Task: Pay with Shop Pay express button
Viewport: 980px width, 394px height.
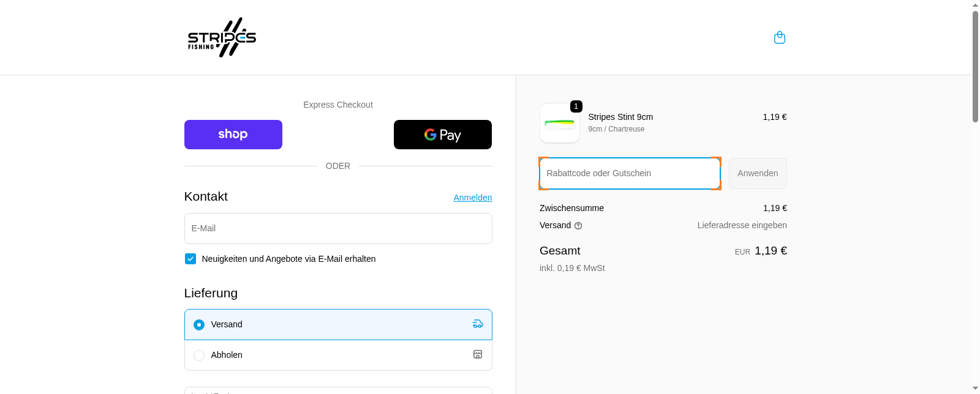Action: click(233, 135)
